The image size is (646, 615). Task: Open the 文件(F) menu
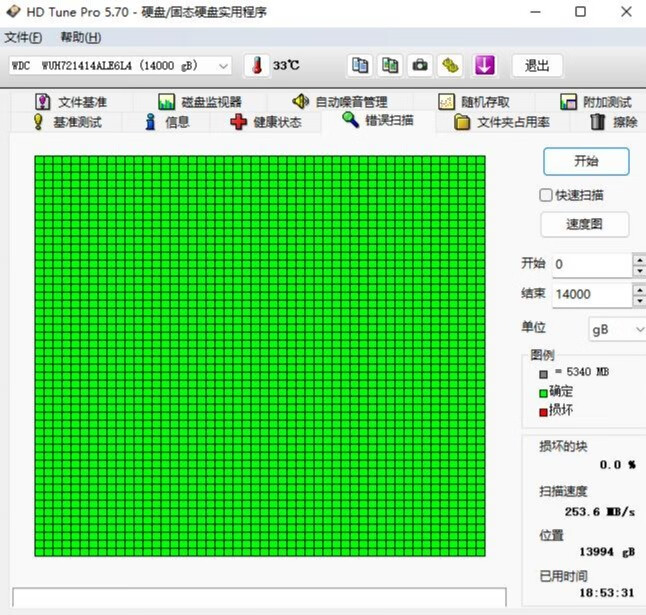[x=23, y=37]
